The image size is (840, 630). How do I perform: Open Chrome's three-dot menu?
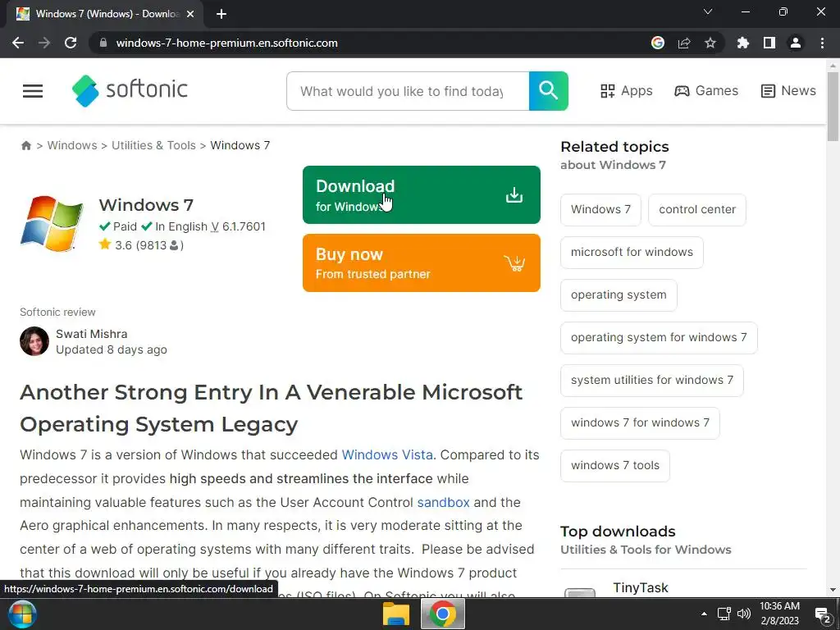(x=822, y=43)
